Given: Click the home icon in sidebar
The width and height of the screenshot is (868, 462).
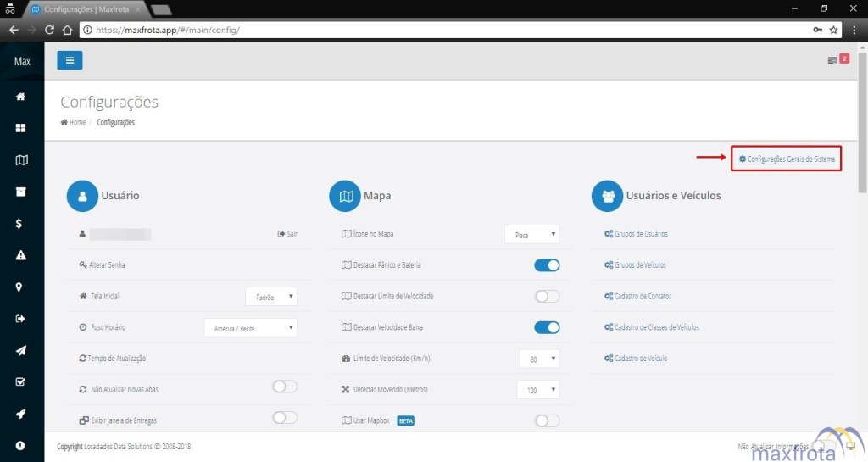Looking at the screenshot, I should 21,97.
